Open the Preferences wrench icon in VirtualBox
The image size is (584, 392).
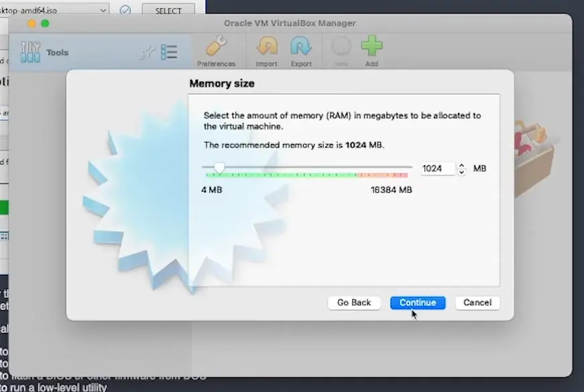[216, 46]
